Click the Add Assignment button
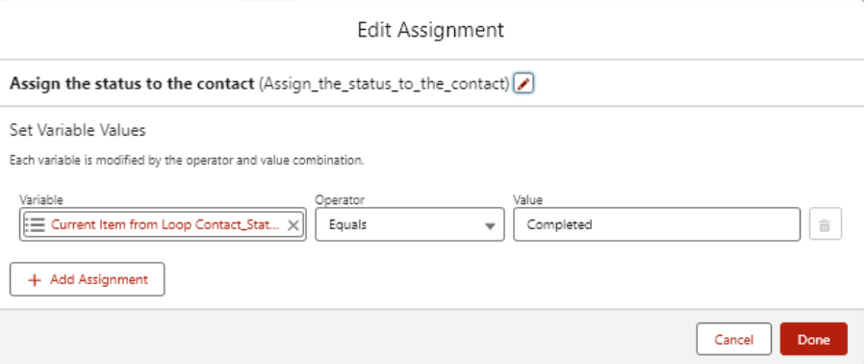Screen dimensions: 868x364 87,279
